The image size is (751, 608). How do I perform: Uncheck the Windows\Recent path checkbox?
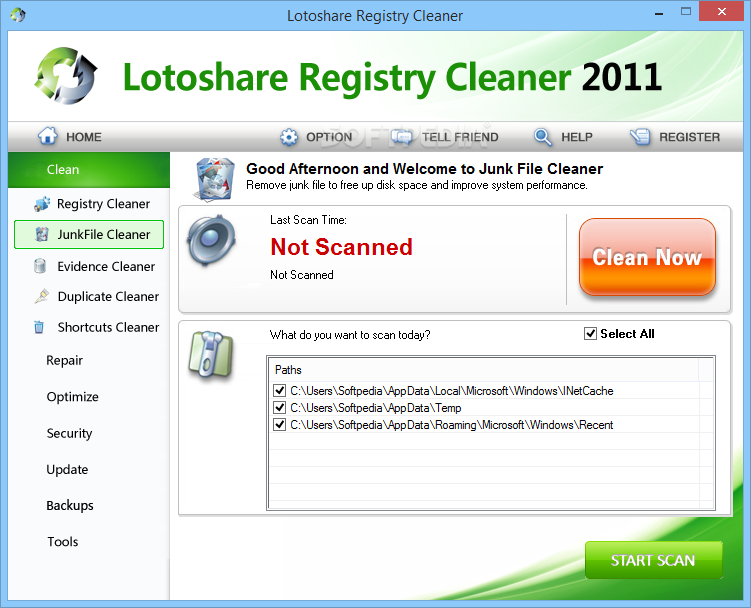point(279,424)
